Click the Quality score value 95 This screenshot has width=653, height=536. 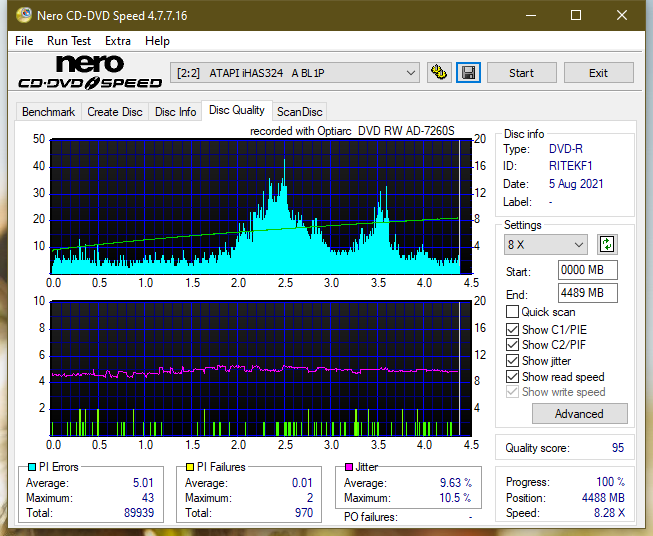pos(618,448)
